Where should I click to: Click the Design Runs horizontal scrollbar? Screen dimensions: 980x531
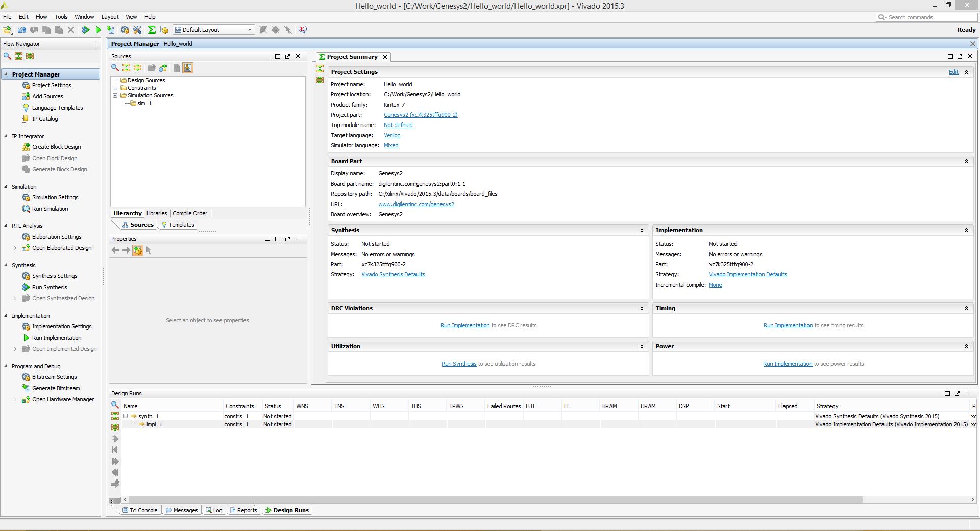click(495, 500)
